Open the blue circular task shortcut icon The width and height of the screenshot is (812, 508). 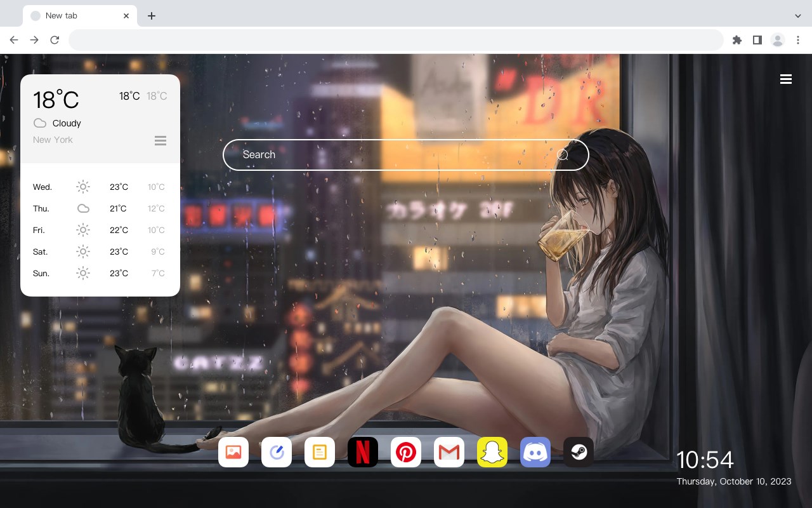tap(277, 452)
